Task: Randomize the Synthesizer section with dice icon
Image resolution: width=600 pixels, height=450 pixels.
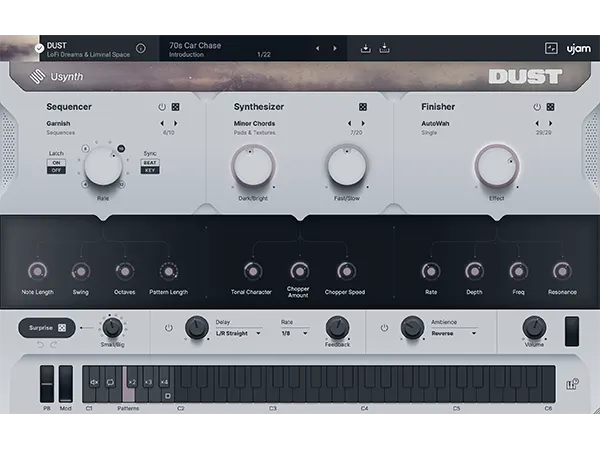Action: 362,107
